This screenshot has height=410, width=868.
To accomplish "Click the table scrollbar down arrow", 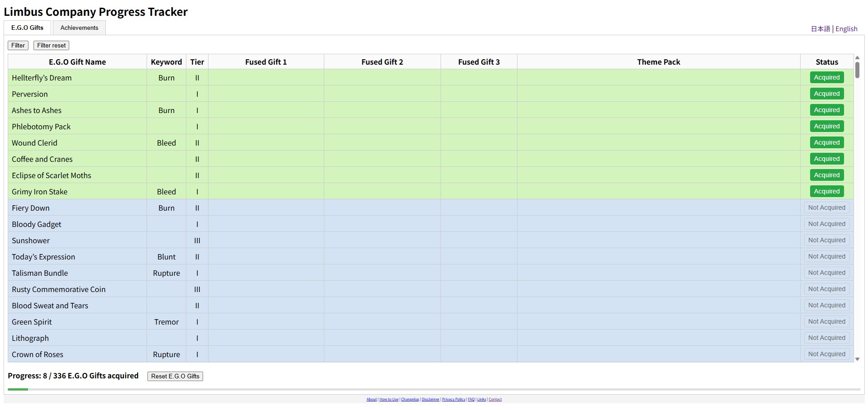I will (x=858, y=359).
